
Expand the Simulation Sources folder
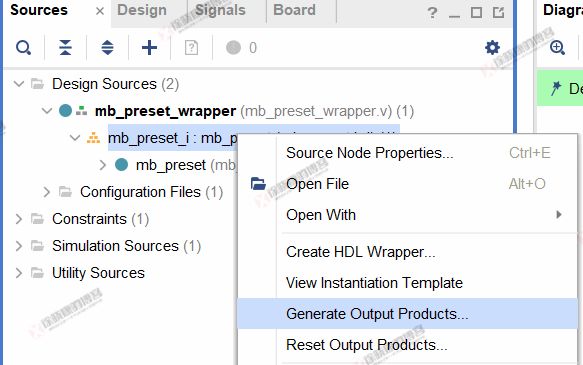pos(19,246)
